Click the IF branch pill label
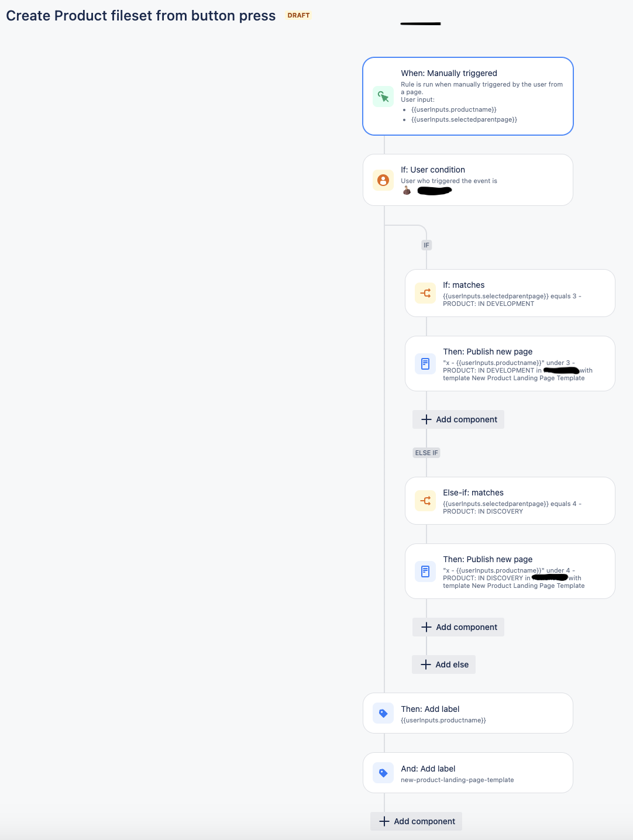The width and height of the screenshot is (633, 840). [x=426, y=245]
